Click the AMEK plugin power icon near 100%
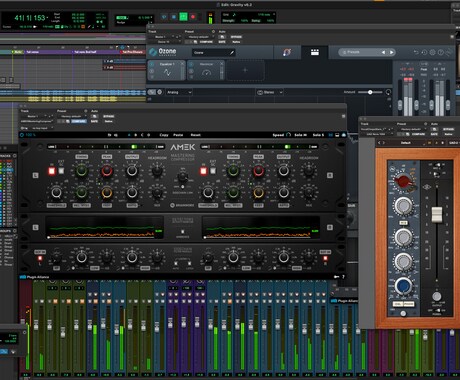This screenshot has width=460, height=380. 22,135
